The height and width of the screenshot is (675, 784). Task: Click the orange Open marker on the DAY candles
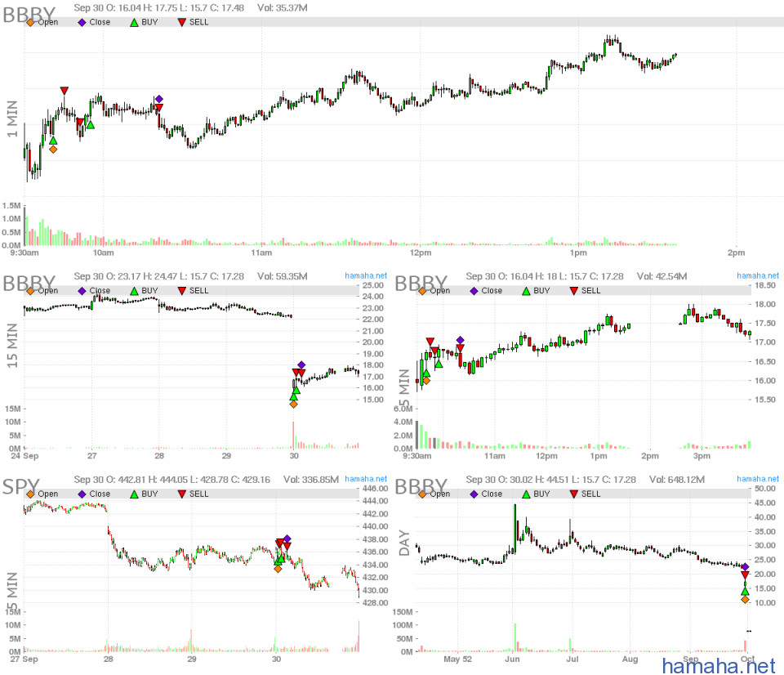click(745, 599)
